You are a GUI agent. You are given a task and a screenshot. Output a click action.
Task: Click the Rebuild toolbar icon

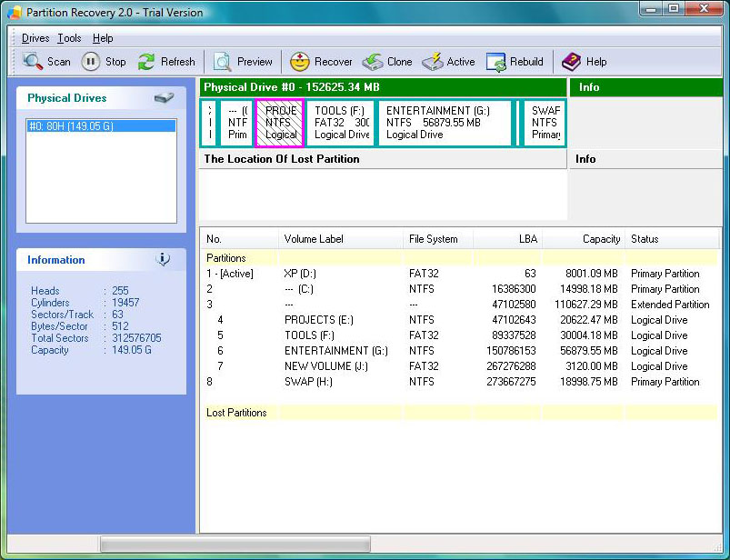point(496,62)
